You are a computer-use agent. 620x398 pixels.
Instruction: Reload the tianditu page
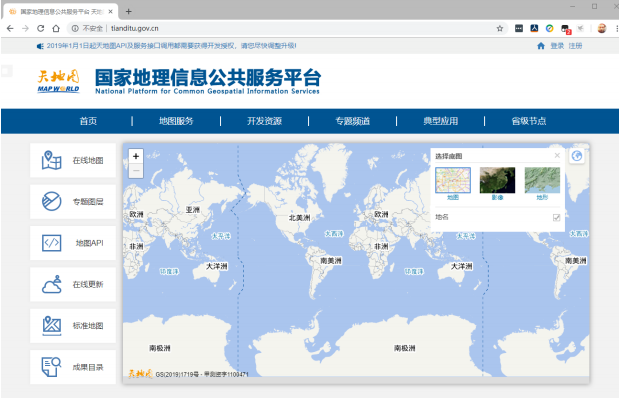(x=40, y=28)
